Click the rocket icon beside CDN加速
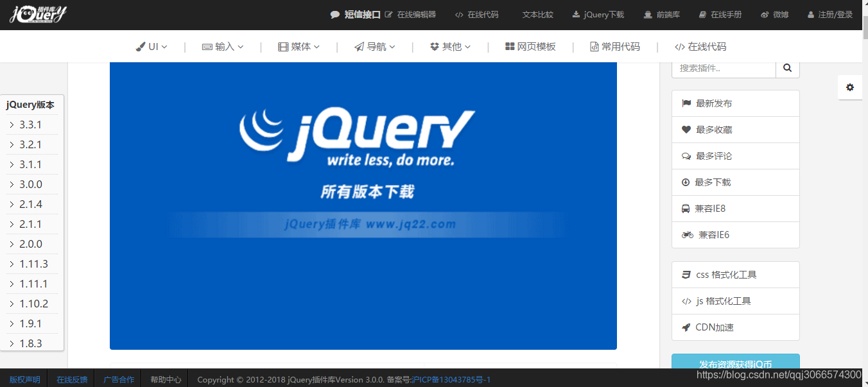 tap(686, 327)
